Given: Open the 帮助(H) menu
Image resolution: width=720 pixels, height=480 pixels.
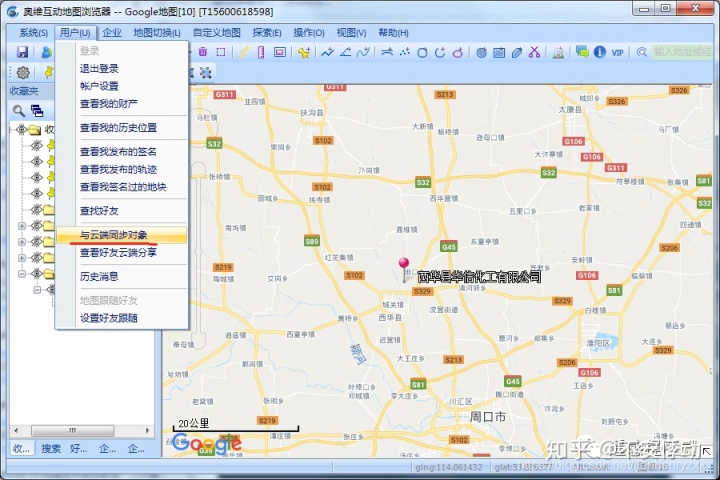Looking at the screenshot, I should [394, 33].
